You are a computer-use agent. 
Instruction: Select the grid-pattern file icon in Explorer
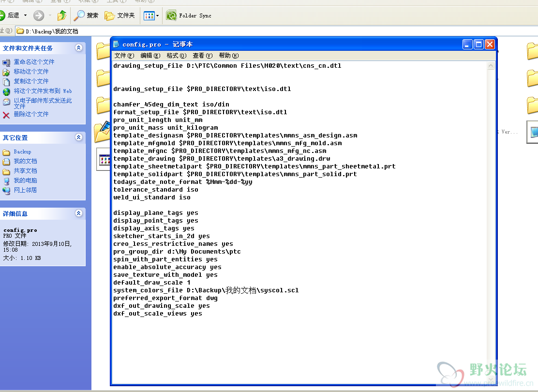pos(103,159)
